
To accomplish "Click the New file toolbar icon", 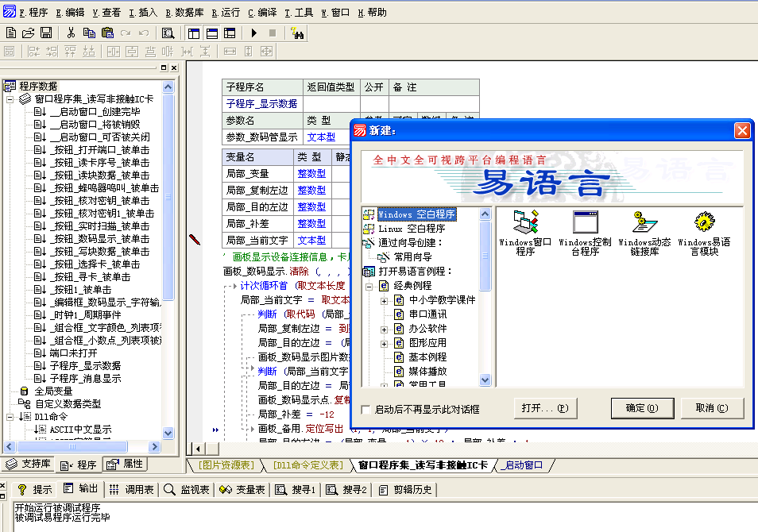I will [x=11, y=33].
